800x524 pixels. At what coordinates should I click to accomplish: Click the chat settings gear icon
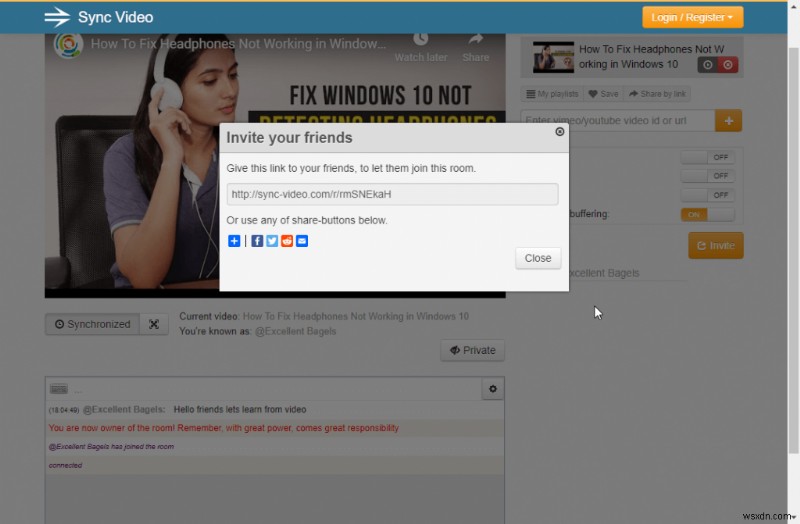click(x=492, y=389)
